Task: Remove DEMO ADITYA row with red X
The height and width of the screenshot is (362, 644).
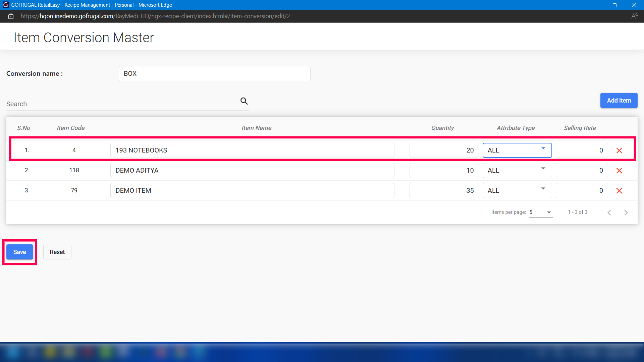Action: coord(619,171)
